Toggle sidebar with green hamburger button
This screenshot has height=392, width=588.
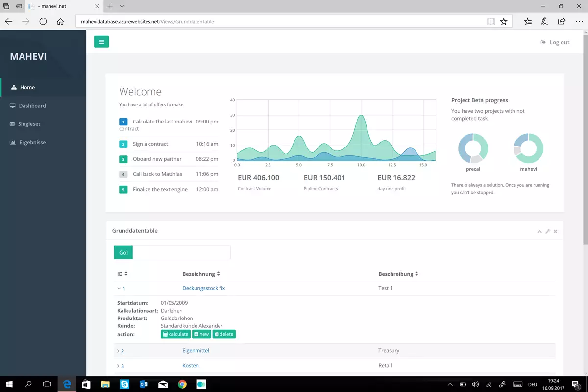101,42
